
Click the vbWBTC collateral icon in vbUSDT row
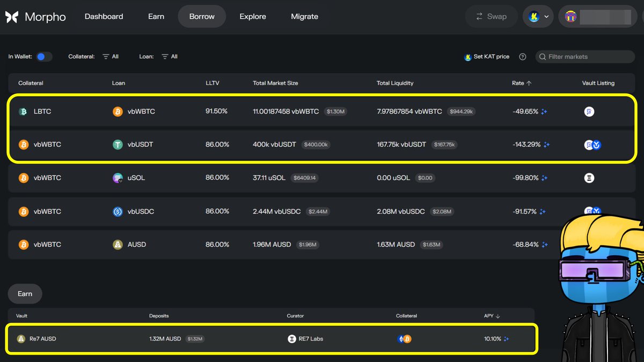point(24,144)
